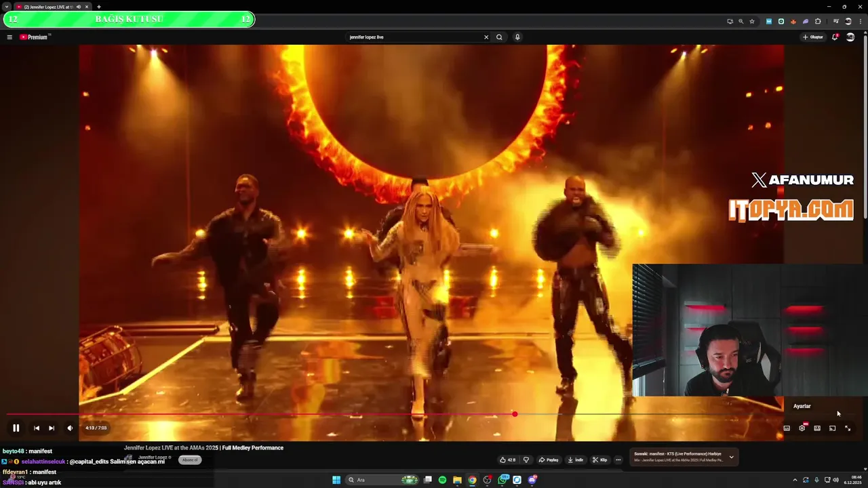
Task: Open the orange fox extension icon
Action: (793, 21)
